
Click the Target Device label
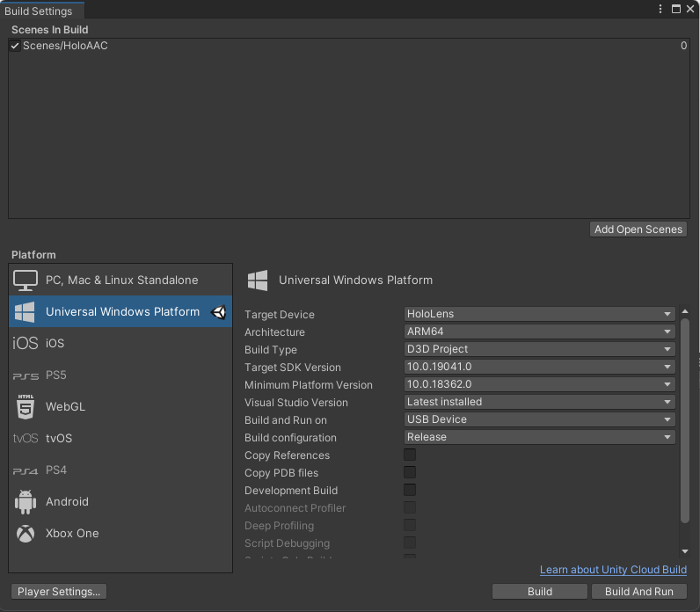(280, 315)
